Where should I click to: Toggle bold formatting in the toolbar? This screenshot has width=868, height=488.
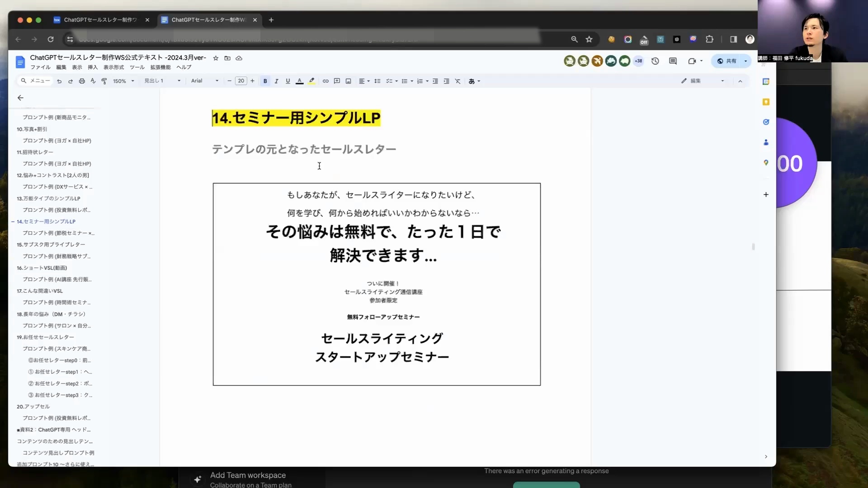[265, 81]
